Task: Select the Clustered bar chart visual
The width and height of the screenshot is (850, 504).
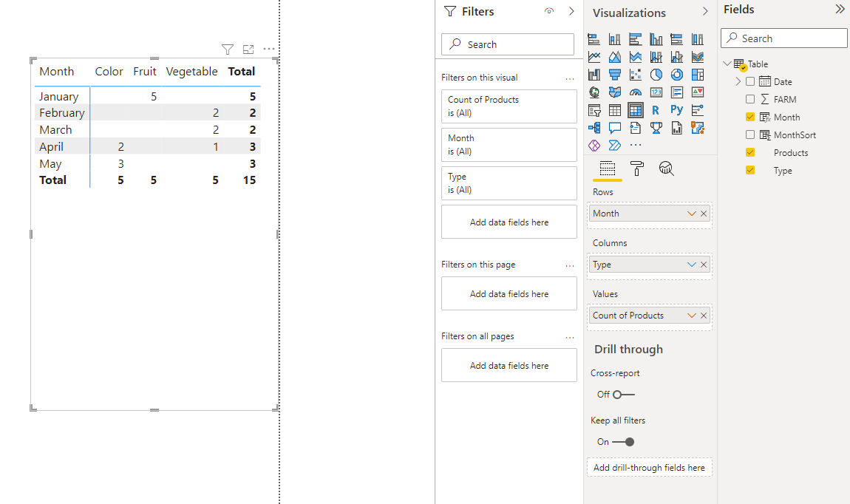Action: tap(636, 39)
